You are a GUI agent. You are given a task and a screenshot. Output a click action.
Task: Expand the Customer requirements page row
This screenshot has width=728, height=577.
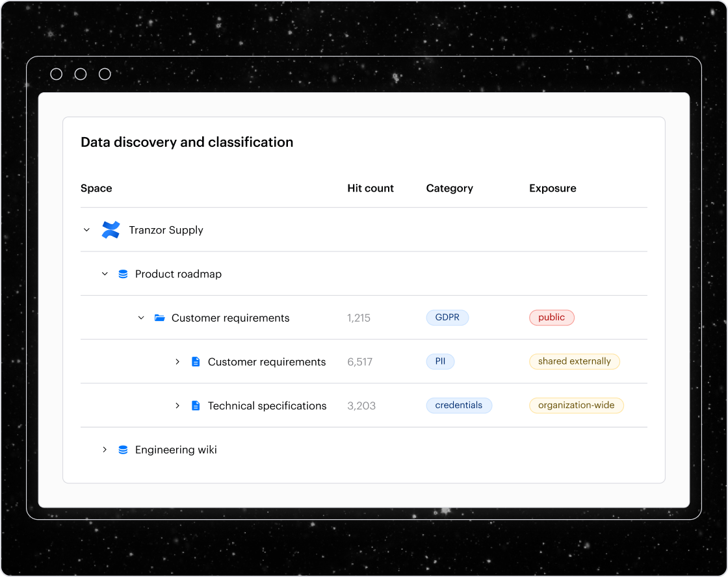point(177,361)
